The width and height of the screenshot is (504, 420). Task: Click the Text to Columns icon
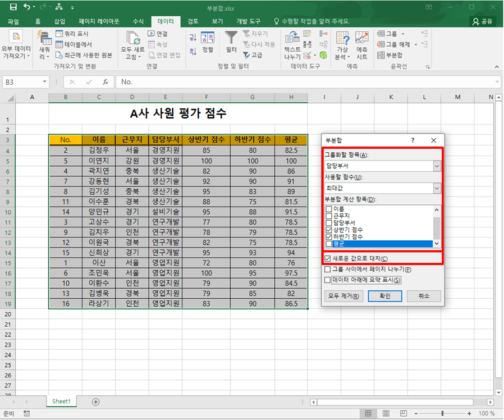tap(292, 37)
